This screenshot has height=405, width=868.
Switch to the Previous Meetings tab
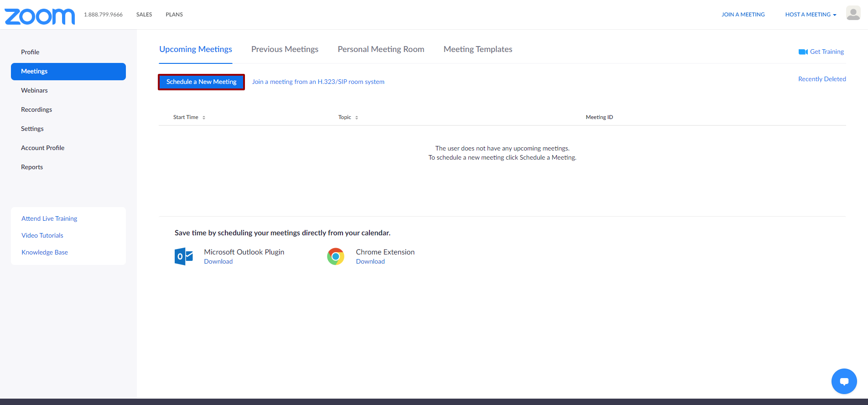[285, 49]
